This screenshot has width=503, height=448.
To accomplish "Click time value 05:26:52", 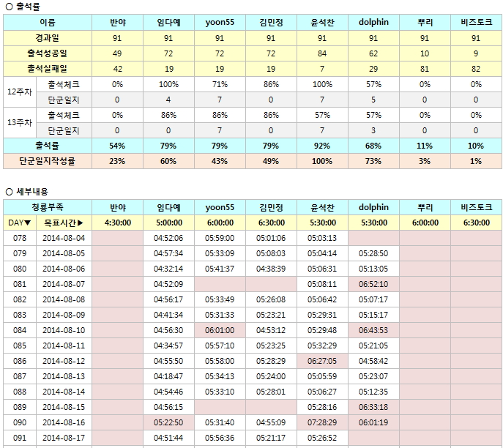I will coord(322,438).
